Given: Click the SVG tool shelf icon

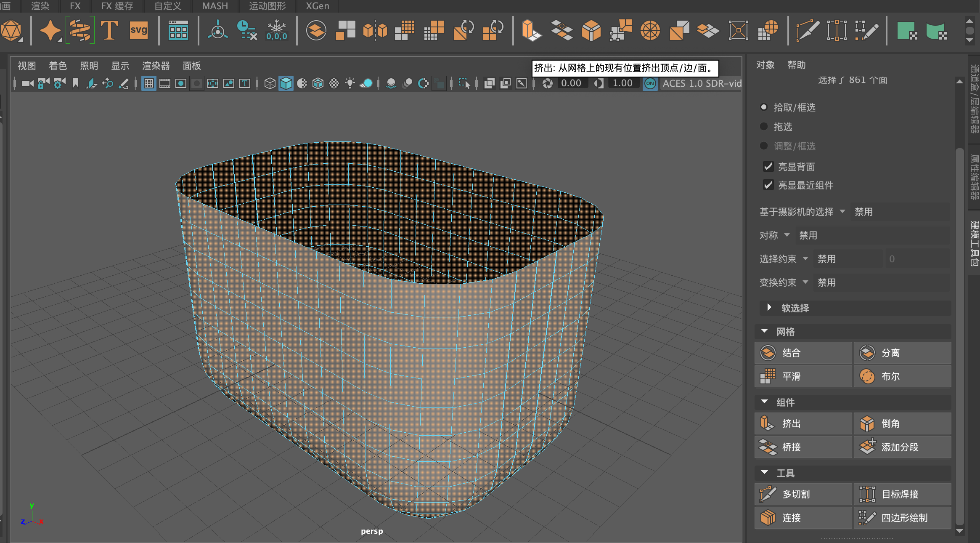Looking at the screenshot, I should click(x=138, y=30).
